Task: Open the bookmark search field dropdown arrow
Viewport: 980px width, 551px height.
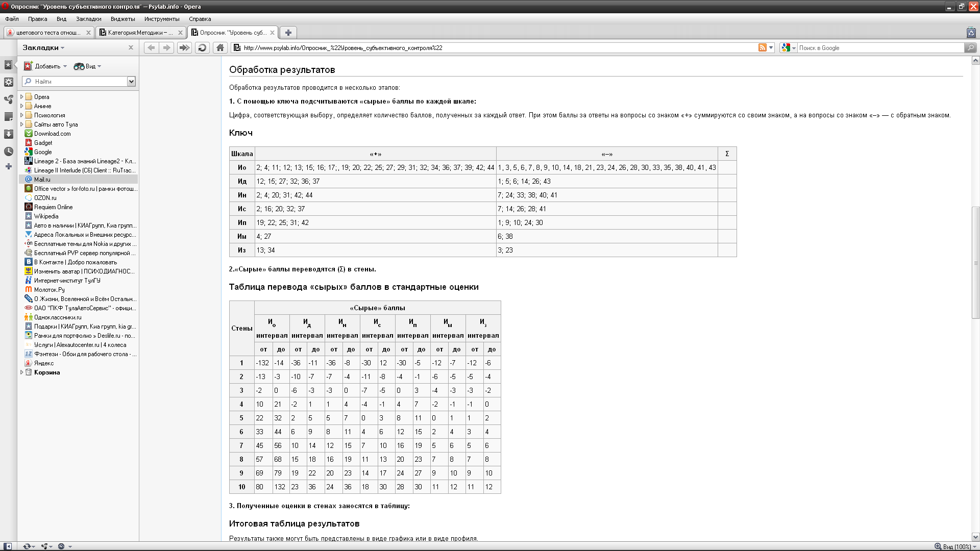Action: pyautogui.click(x=131, y=81)
